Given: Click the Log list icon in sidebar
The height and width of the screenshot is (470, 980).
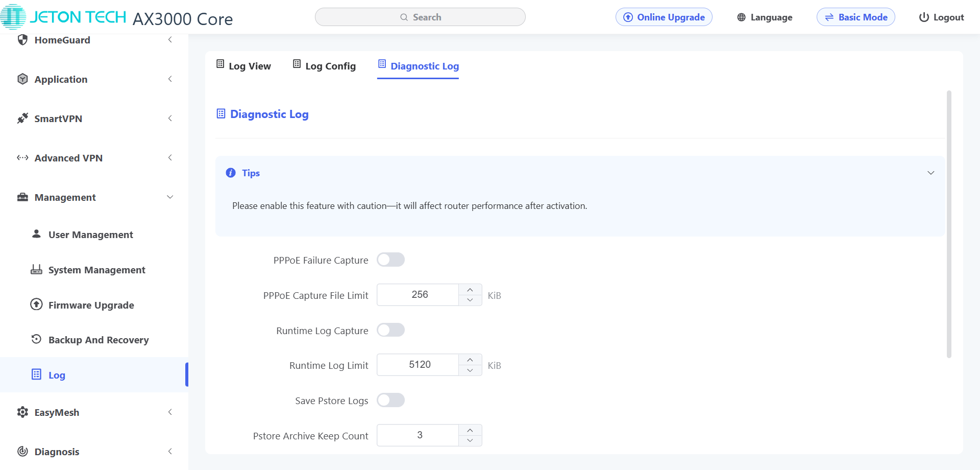Looking at the screenshot, I should coord(36,374).
